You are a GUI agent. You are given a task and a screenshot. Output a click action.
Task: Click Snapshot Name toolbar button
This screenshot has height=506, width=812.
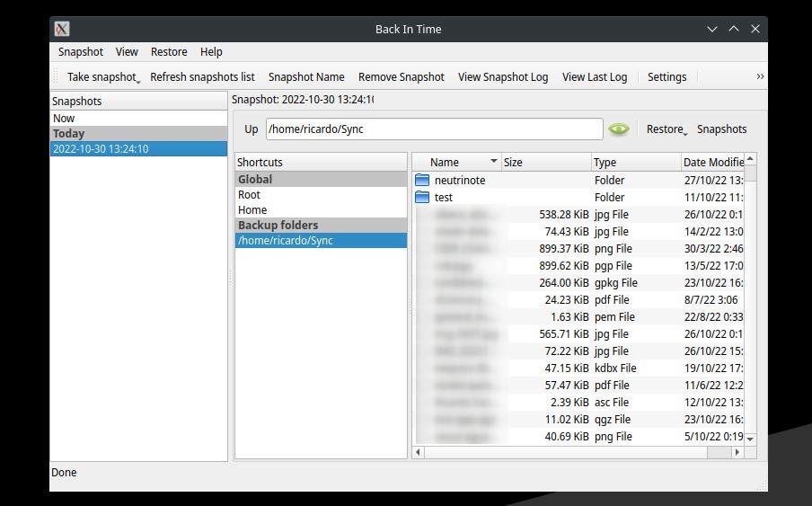click(306, 77)
